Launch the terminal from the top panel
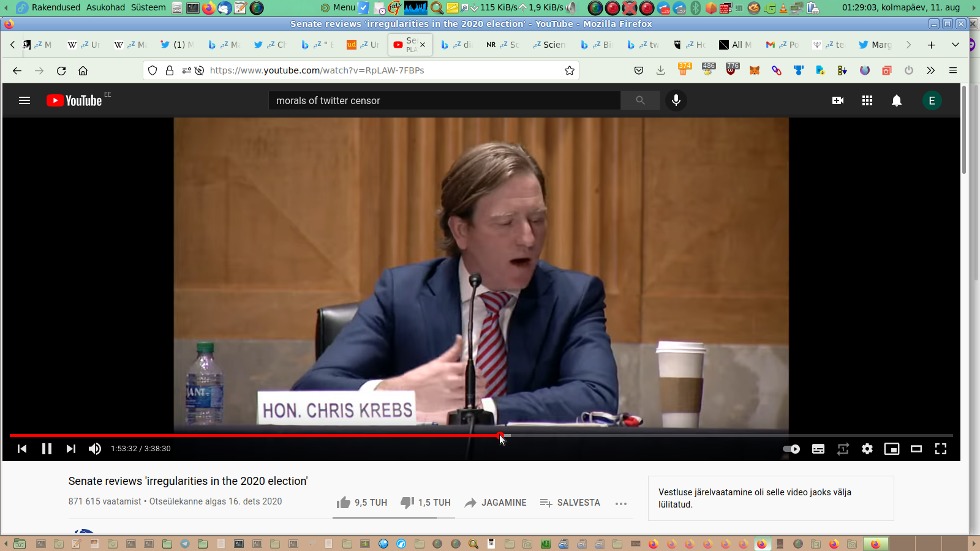 click(x=193, y=7)
